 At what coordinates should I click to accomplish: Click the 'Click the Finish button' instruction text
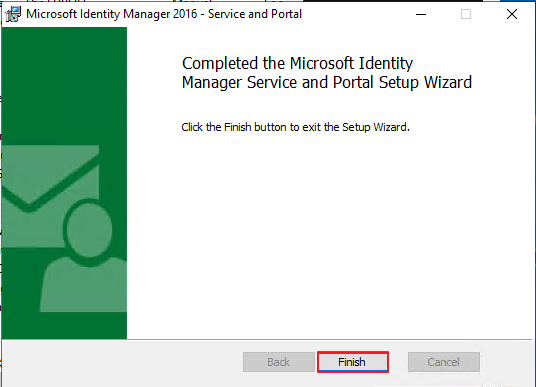pos(295,127)
